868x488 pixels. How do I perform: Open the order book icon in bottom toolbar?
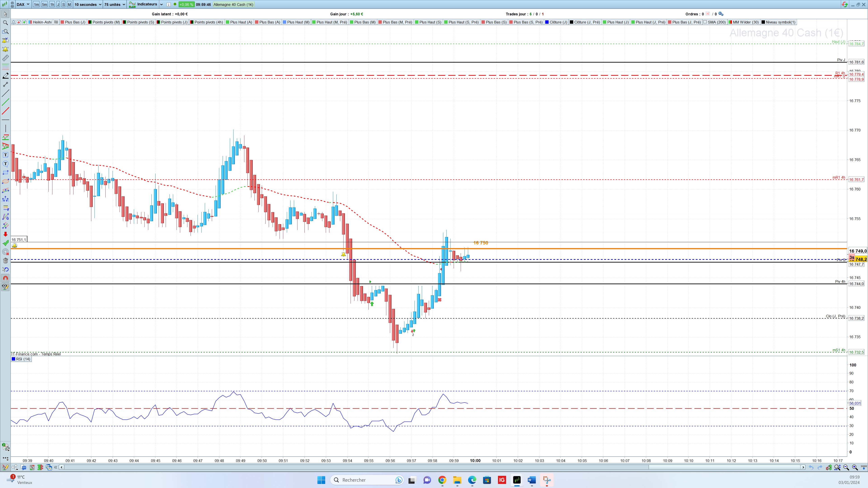coord(40,467)
